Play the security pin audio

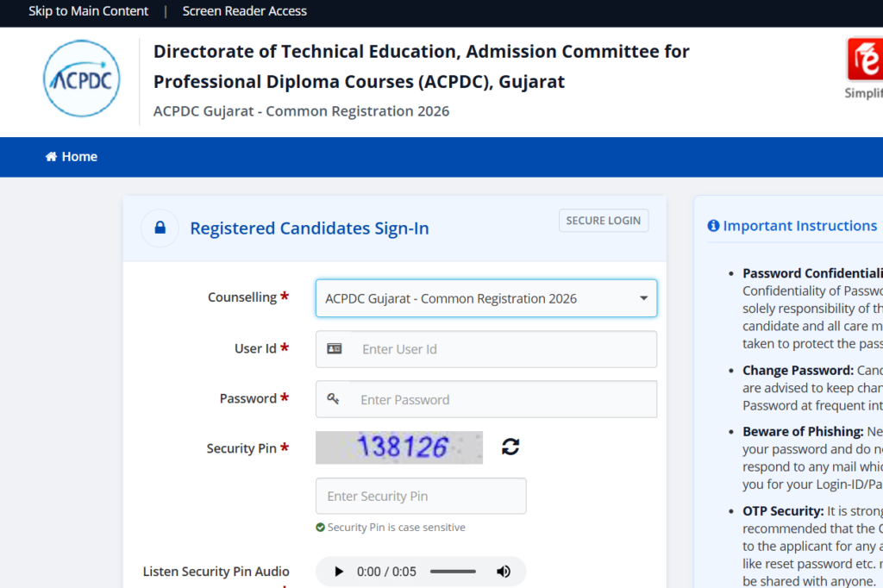tap(338, 572)
